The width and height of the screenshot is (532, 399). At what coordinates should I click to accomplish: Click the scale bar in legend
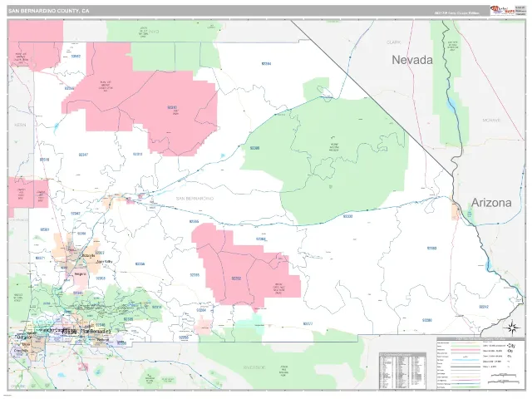coord(505,376)
